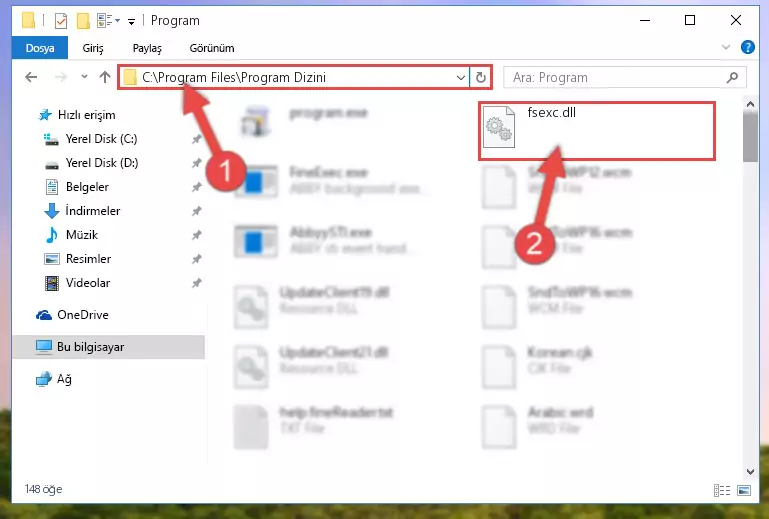Click the search magnifier icon
The image size is (769, 519).
tap(732, 78)
